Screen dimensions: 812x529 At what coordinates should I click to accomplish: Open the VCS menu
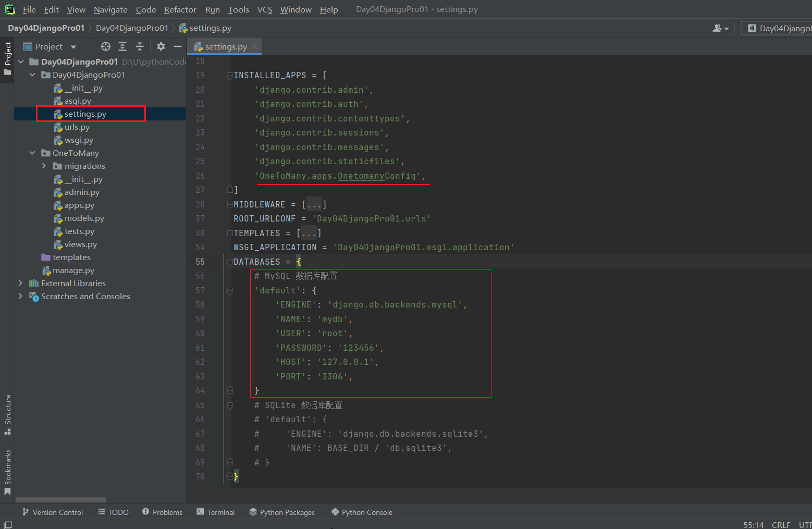tap(265, 9)
